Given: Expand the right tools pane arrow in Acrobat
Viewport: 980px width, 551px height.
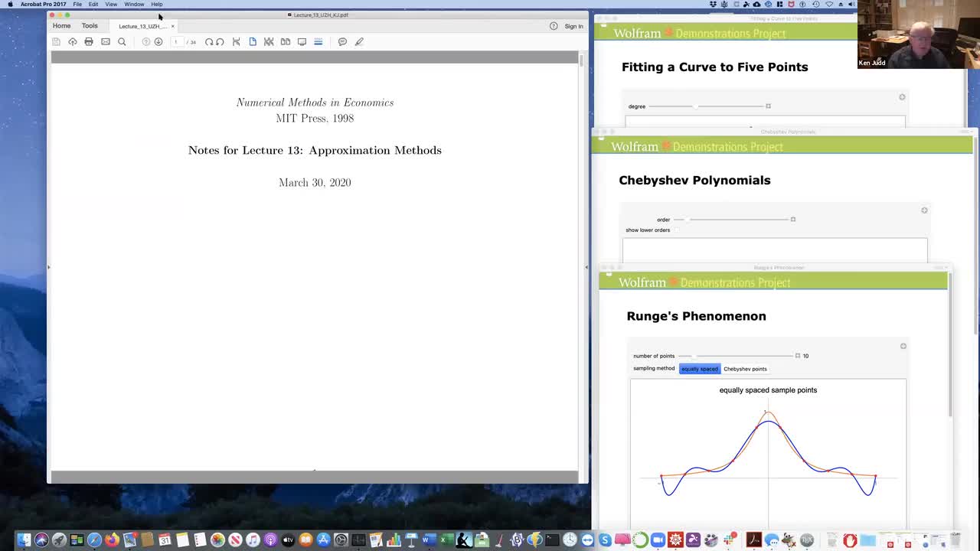Looking at the screenshot, I should [x=586, y=267].
